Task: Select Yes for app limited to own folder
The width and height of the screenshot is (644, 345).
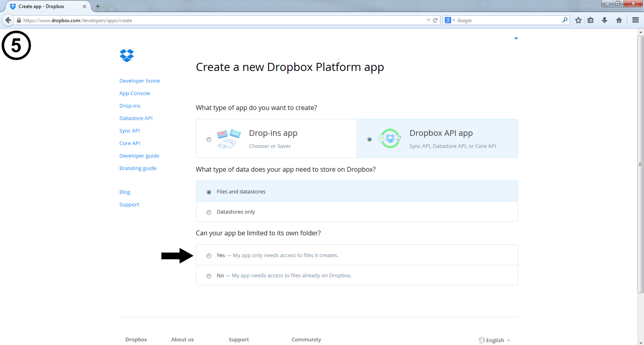Action: click(x=209, y=256)
